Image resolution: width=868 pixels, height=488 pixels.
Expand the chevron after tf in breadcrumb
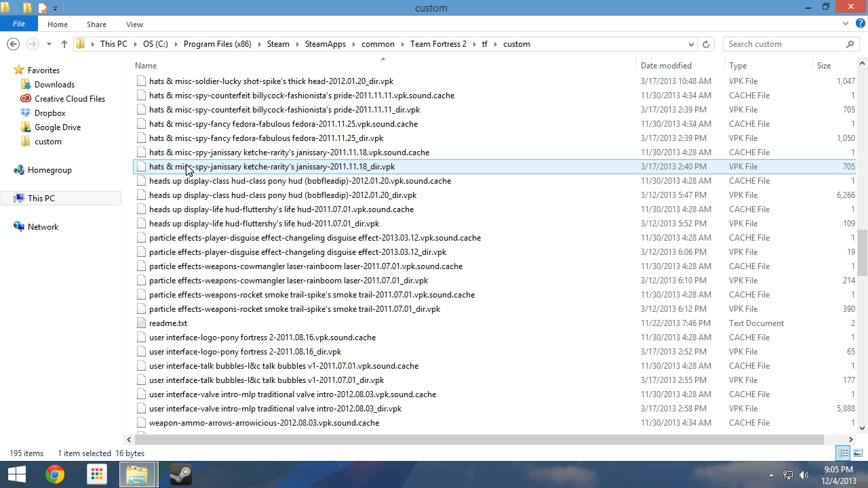[x=495, y=44]
